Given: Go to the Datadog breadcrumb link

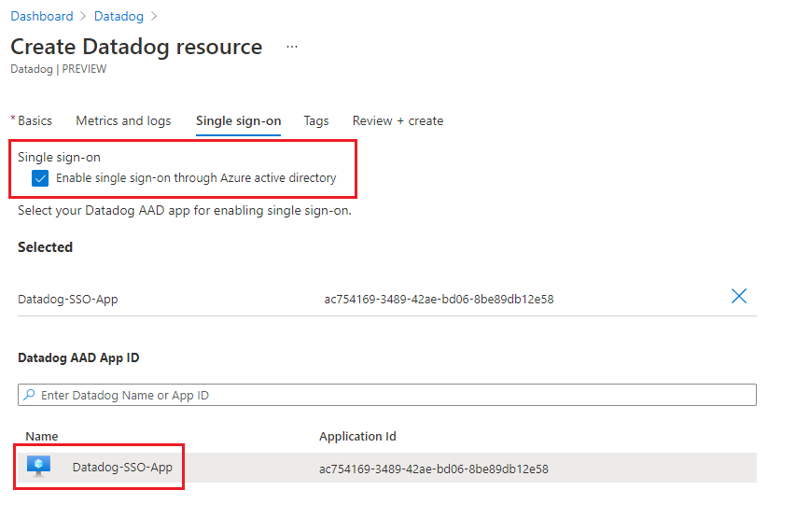Looking at the screenshot, I should click(x=119, y=16).
